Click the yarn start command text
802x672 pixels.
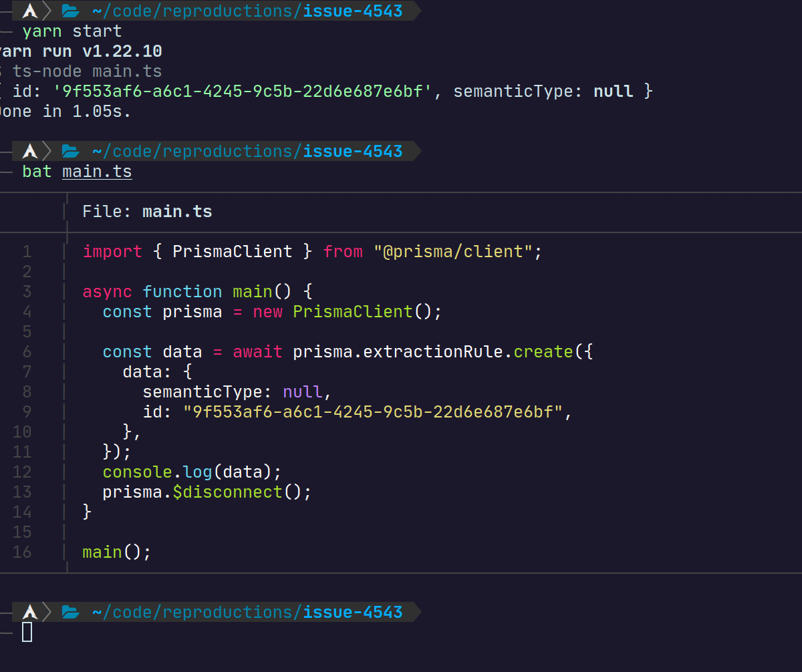tap(72, 31)
